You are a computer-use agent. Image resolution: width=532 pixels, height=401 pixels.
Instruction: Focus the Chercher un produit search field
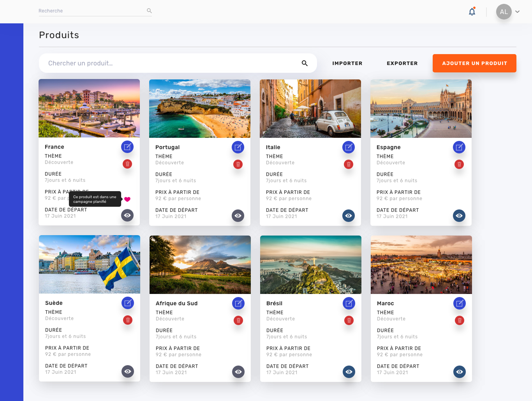tap(171, 63)
